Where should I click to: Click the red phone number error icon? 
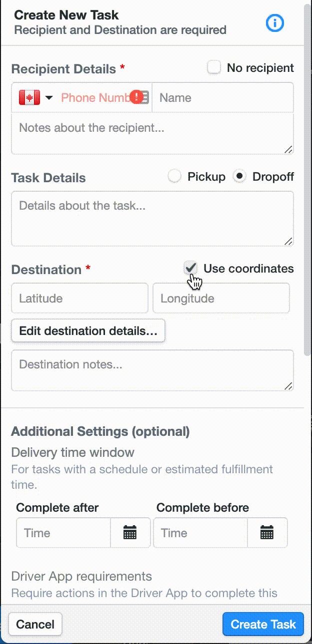click(136, 97)
